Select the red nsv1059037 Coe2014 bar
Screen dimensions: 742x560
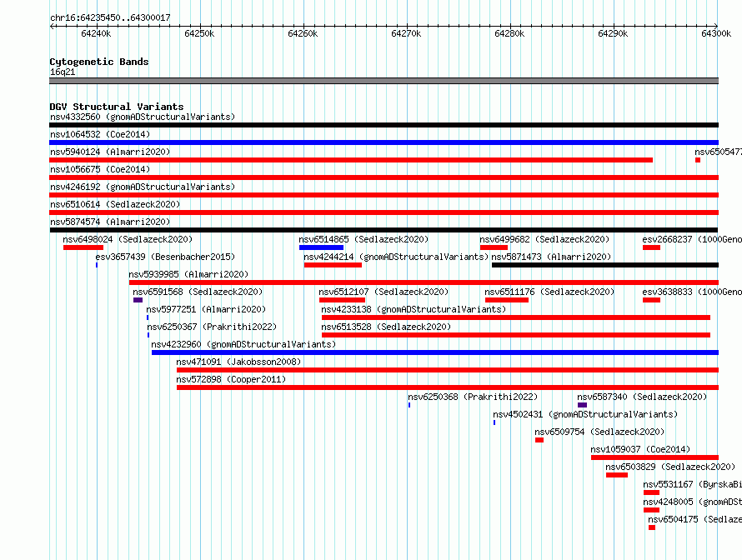point(655,457)
